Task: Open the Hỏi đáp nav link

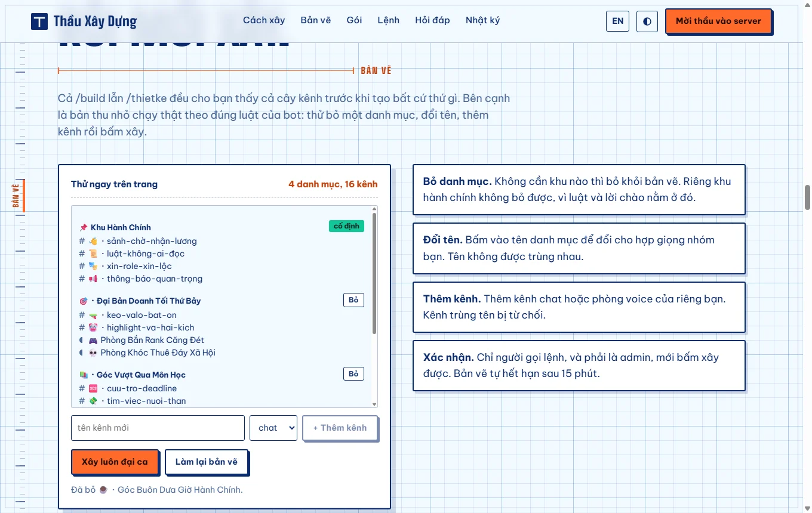Action: pyautogui.click(x=433, y=20)
